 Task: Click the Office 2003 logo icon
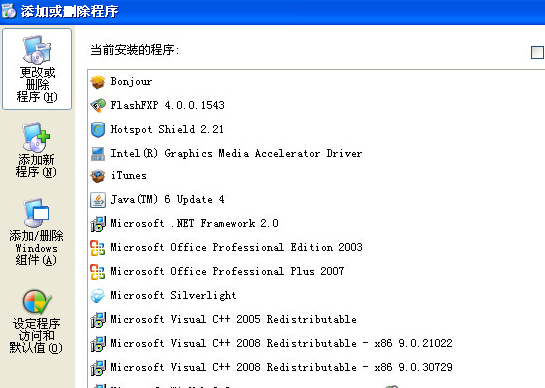[98, 248]
